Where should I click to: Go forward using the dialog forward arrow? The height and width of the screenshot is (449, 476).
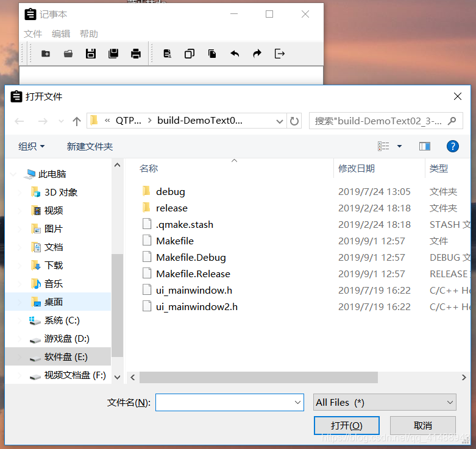[x=43, y=121]
